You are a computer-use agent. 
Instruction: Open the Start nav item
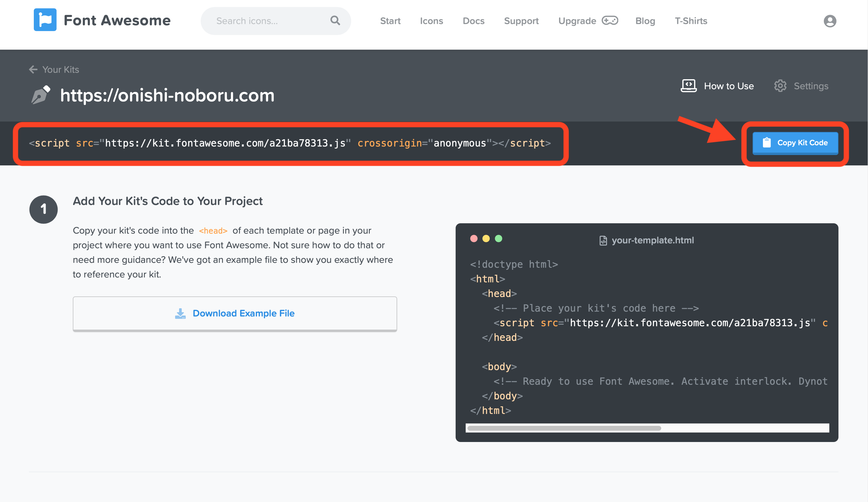click(390, 21)
